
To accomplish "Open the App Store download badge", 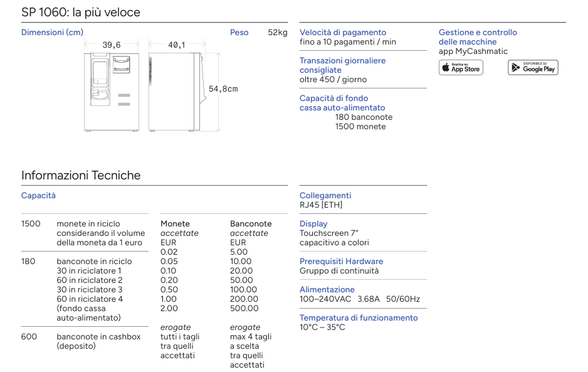I will click(461, 68).
